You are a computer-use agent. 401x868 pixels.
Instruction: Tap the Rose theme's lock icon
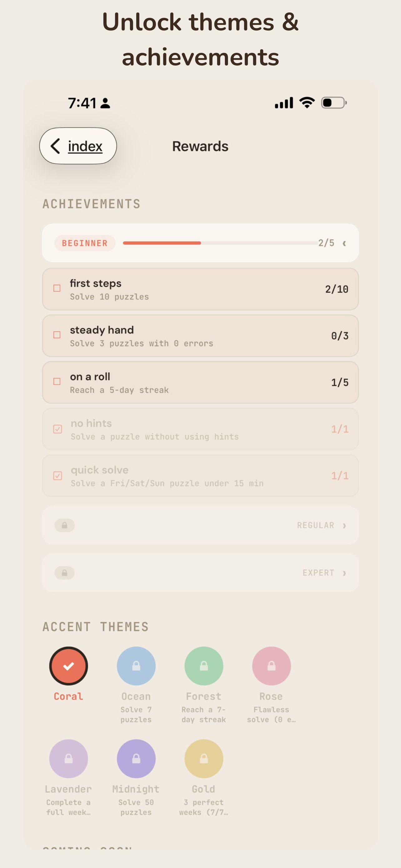pos(271,666)
